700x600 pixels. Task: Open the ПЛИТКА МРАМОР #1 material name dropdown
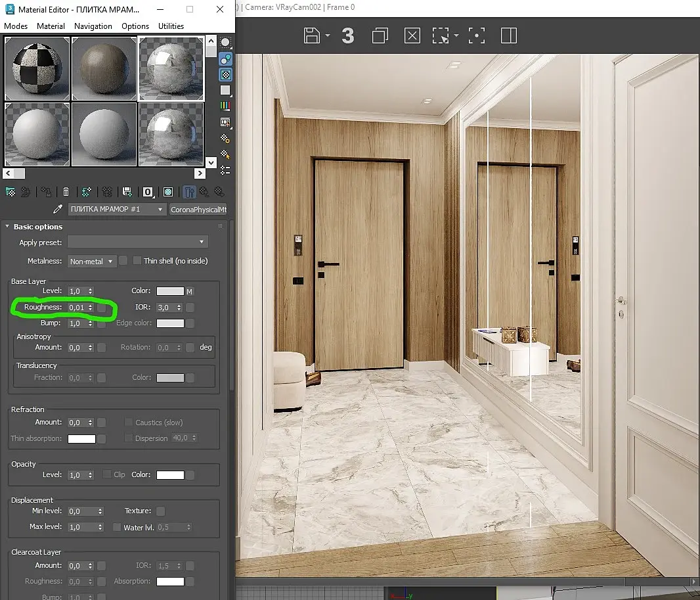click(x=116, y=209)
